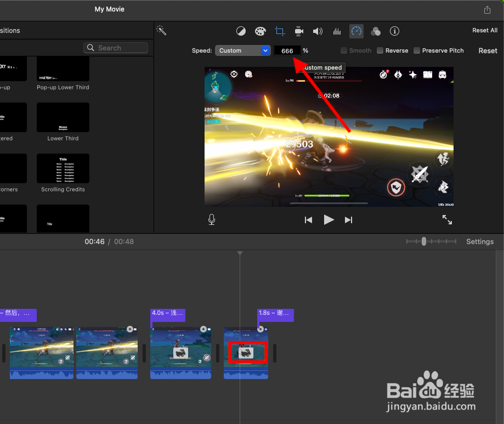Select the 1.8s purple title clip
The image size is (504, 424).
(x=275, y=315)
